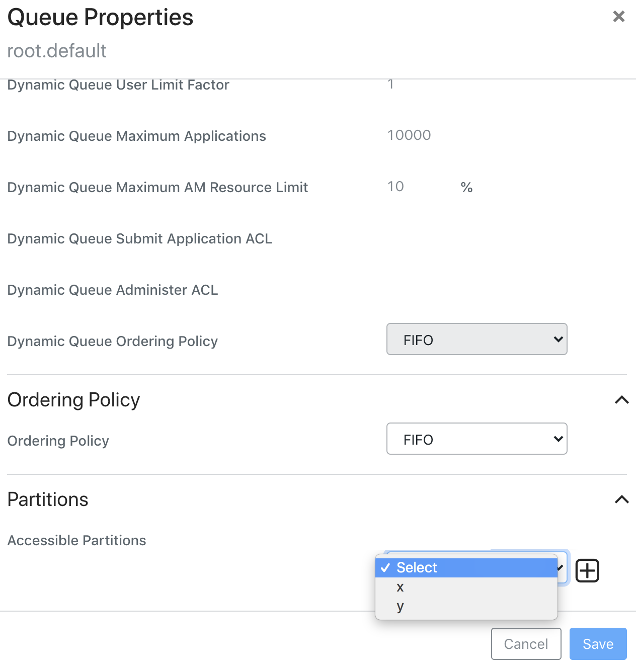The width and height of the screenshot is (636, 672).
Task: Click the percent unit symbol
Action: (466, 188)
